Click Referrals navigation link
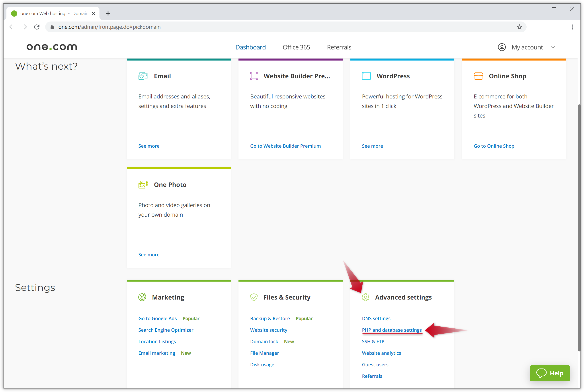The image size is (584, 392). click(339, 47)
